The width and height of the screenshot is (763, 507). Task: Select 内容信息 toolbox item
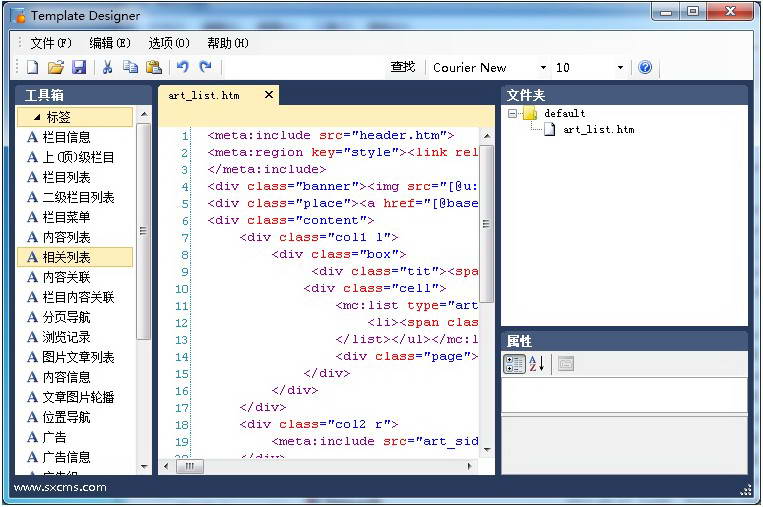click(x=74, y=377)
